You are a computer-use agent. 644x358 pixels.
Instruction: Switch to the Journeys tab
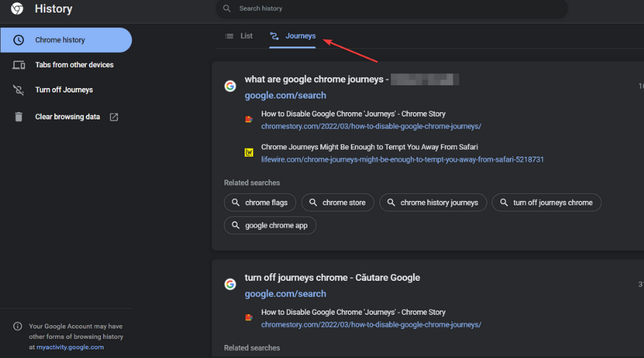point(293,36)
